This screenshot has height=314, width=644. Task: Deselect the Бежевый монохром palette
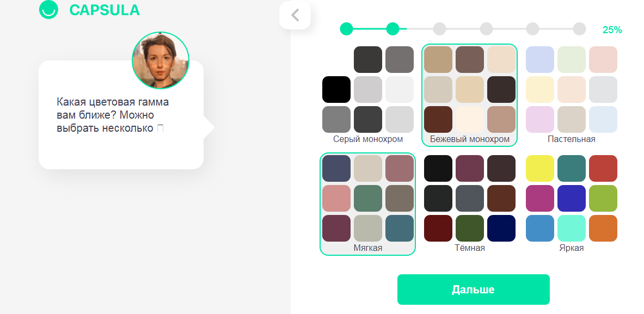point(469,95)
